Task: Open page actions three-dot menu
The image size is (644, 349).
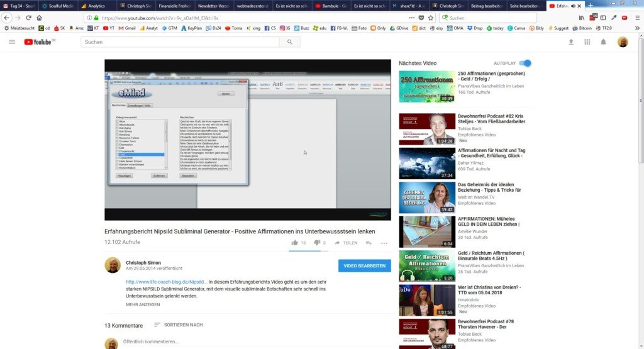Action: tap(411, 18)
